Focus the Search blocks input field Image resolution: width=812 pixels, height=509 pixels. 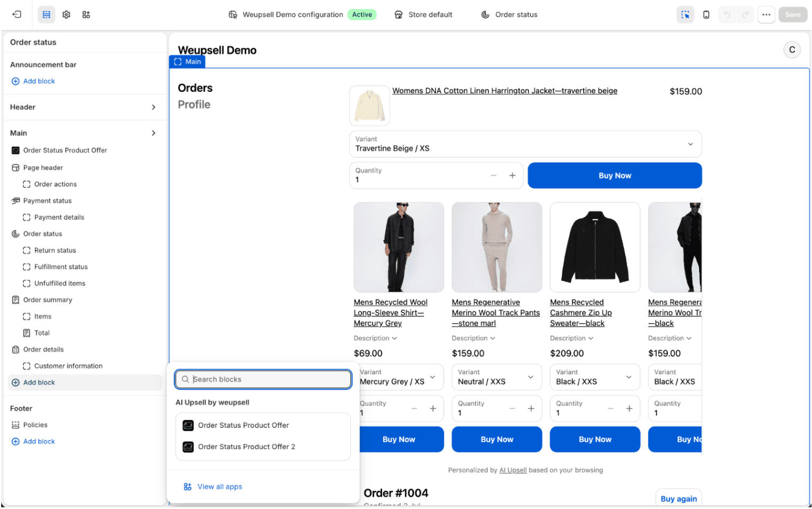[263, 380]
